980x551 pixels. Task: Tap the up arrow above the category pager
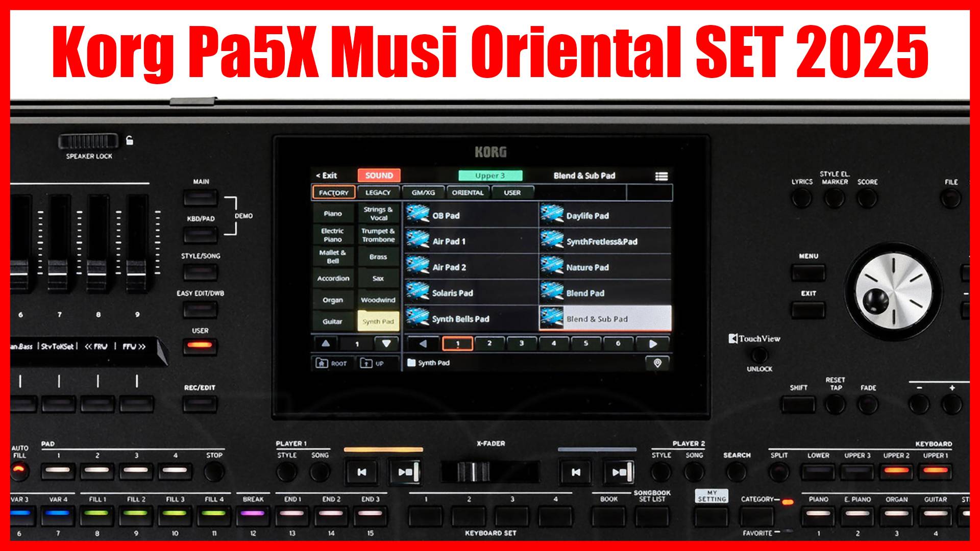tap(324, 342)
